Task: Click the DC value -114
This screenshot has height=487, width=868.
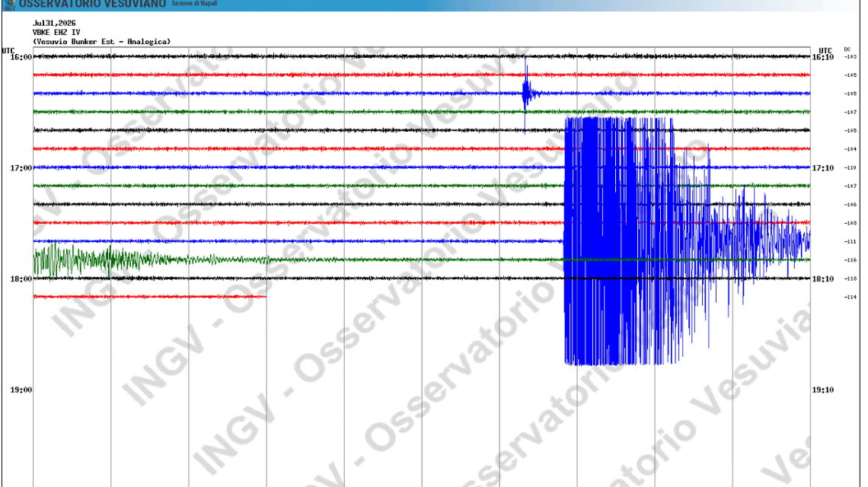Action: click(850, 297)
